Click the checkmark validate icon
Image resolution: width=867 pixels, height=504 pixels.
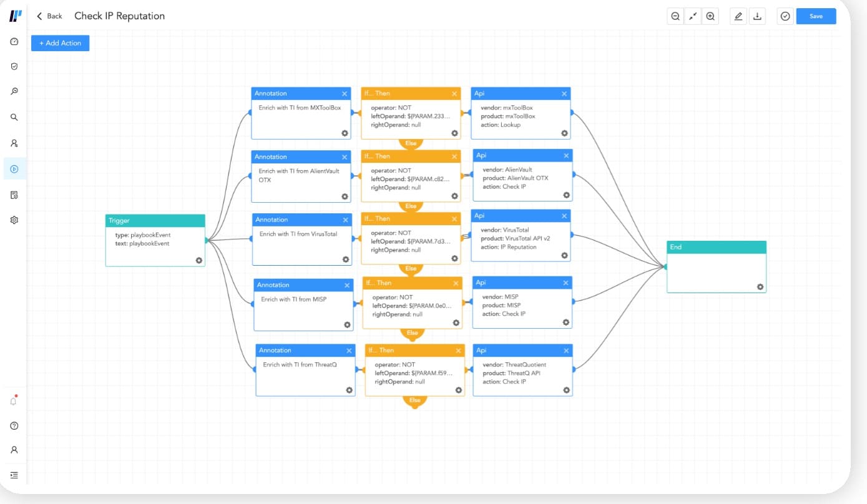point(785,17)
